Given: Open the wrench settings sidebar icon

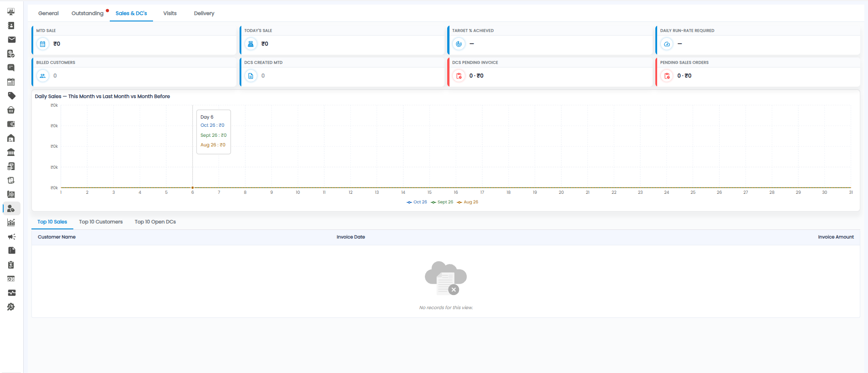Looking at the screenshot, I should pos(11,307).
